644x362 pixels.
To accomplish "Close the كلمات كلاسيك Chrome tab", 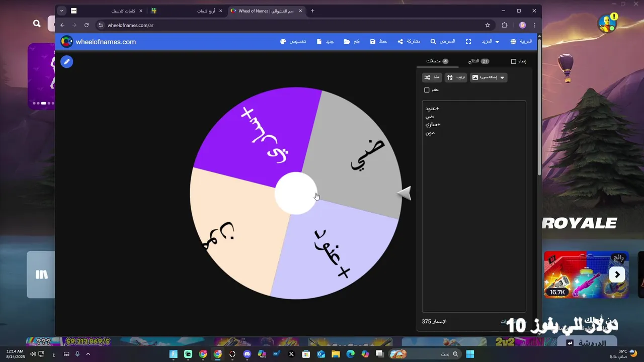I will pyautogui.click(x=140, y=11).
